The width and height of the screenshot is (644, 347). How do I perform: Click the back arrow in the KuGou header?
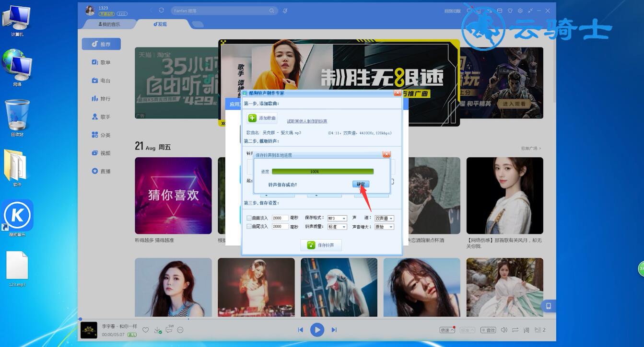[151, 11]
